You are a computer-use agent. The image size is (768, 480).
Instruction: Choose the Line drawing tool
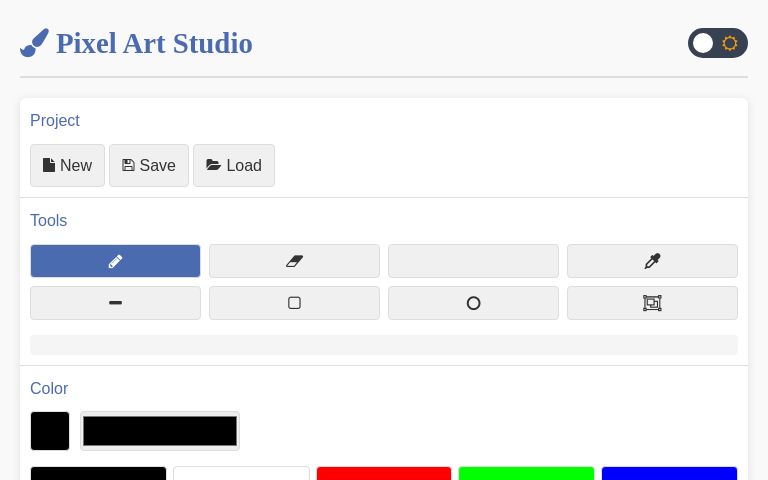115,303
